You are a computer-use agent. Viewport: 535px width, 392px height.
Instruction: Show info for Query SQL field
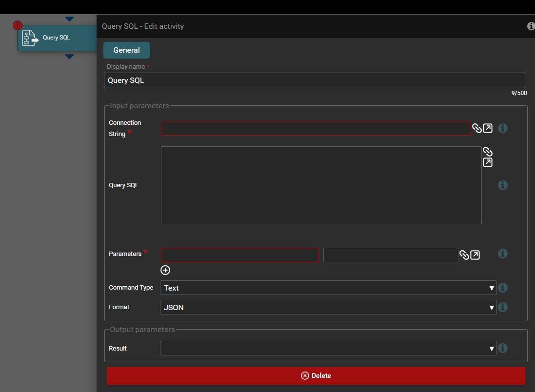tap(503, 185)
